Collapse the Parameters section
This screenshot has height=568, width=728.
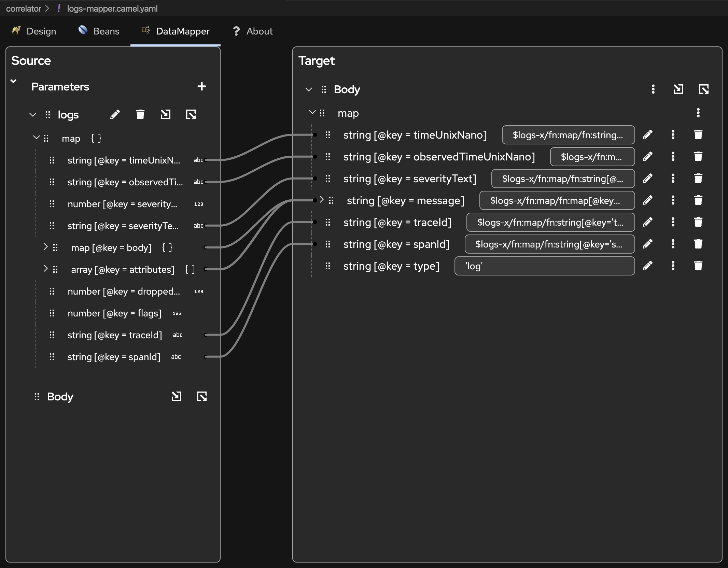click(x=13, y=81)
